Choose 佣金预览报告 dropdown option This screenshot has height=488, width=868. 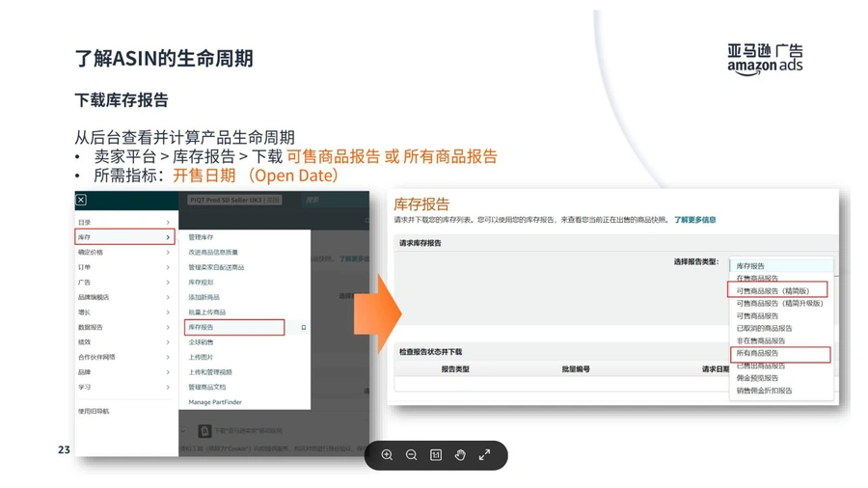click(x=757, y=378)
